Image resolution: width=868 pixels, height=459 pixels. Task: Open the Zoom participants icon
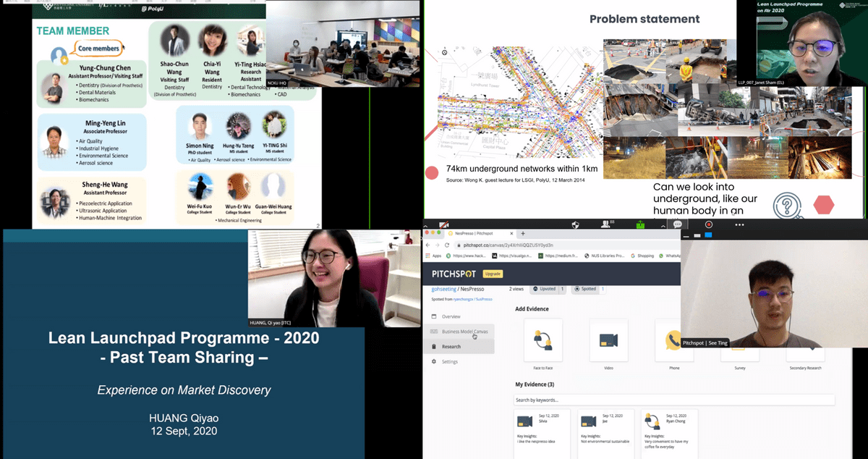click(605, 224)
